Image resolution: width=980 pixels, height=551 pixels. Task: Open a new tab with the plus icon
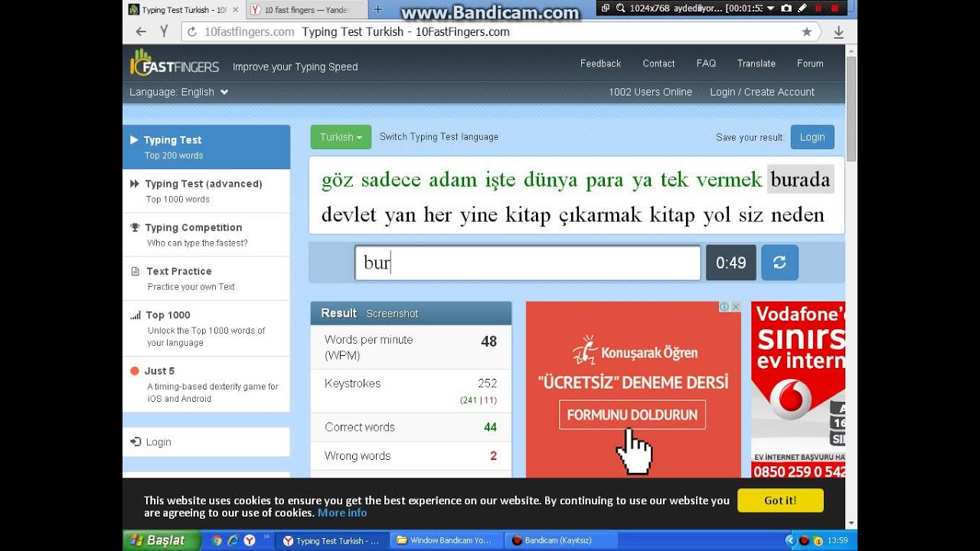coord(377,10)
